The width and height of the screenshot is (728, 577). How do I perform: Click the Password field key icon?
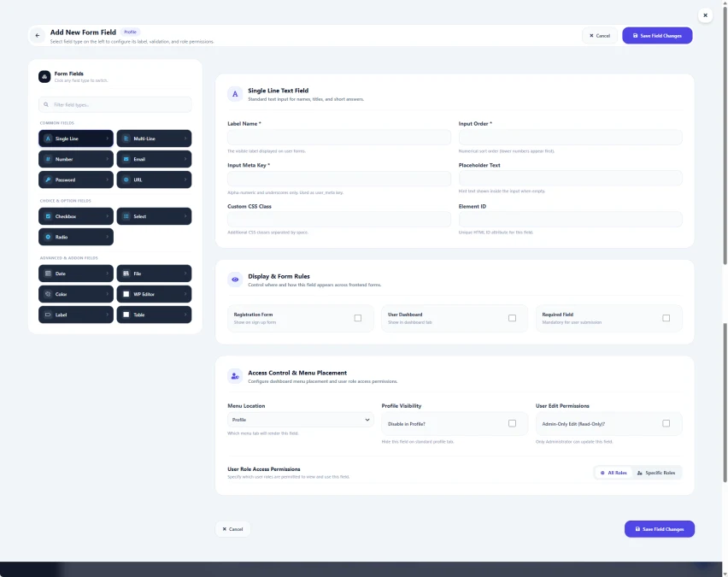(x=48, y=180)
